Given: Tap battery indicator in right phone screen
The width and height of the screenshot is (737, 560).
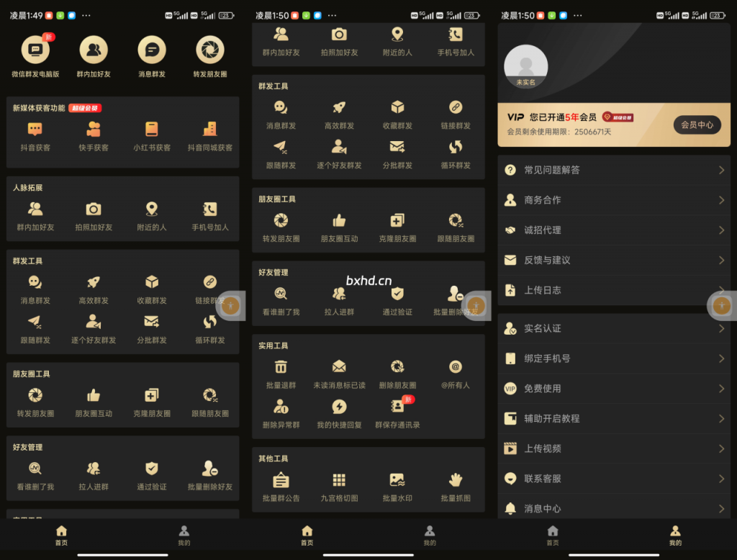Looking at the screenshot, I should click(718, 16).
